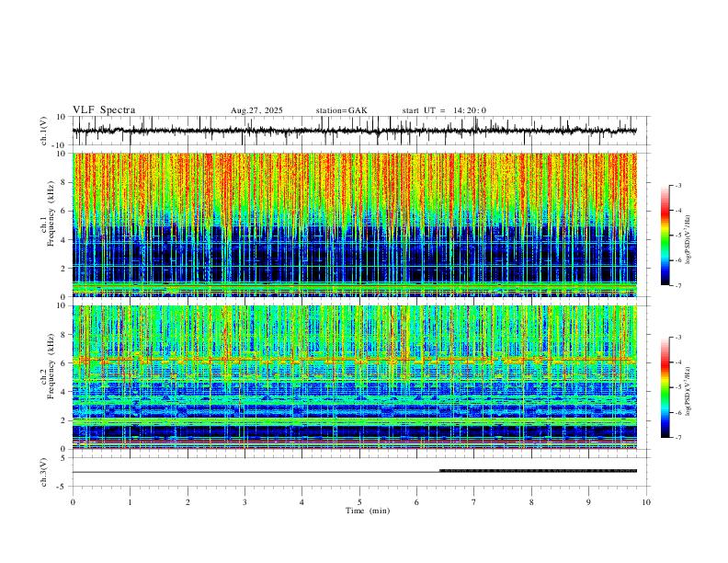Click the 'start UT = 14:20:0' label
Image resolution: width=728 pixels, height=563 pixels.
click(444, 110)
